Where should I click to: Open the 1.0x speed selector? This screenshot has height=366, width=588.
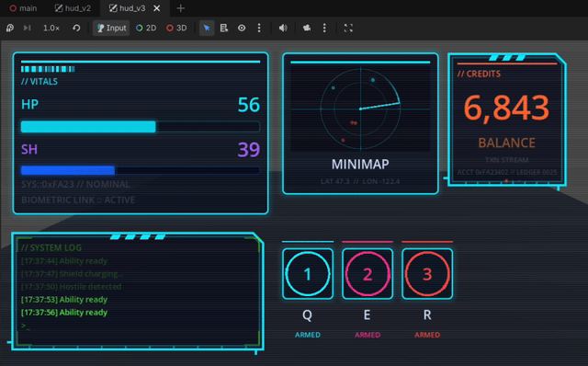tap(51, 28)
